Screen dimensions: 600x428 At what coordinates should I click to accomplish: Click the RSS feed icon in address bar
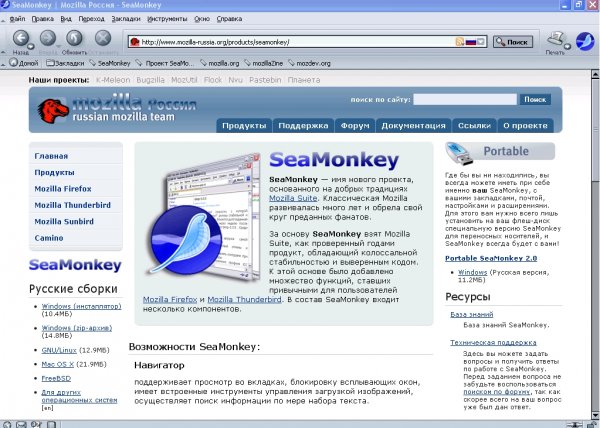tap(460, 42)
